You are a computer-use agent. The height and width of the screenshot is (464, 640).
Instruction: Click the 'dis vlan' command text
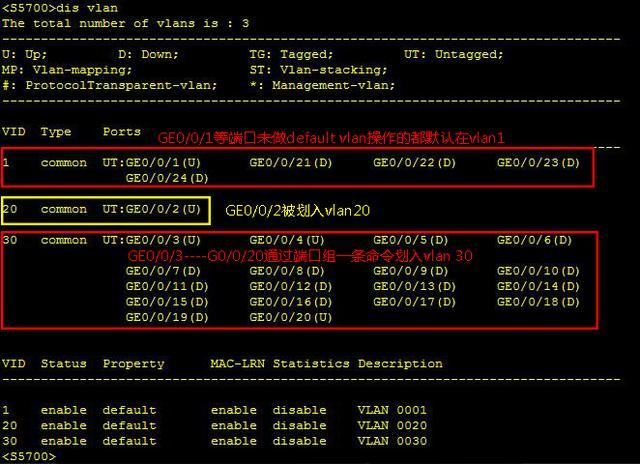click(x=87, y=8)
